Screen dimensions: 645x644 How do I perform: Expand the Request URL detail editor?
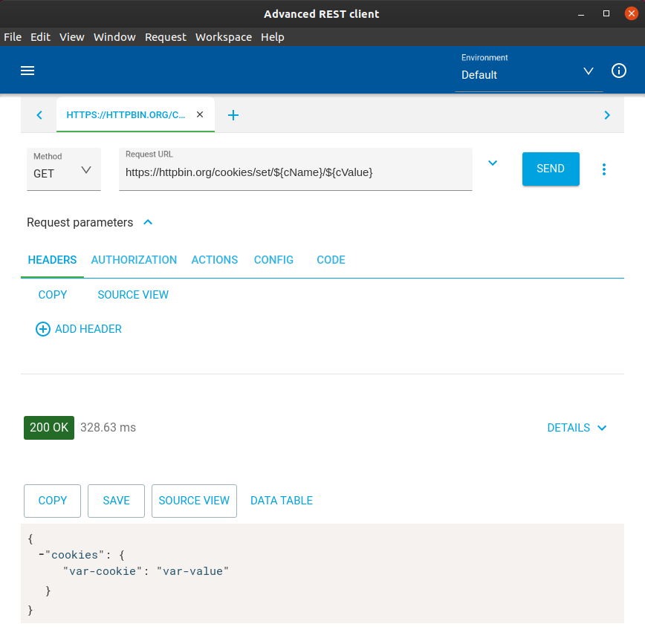point(493,163)
